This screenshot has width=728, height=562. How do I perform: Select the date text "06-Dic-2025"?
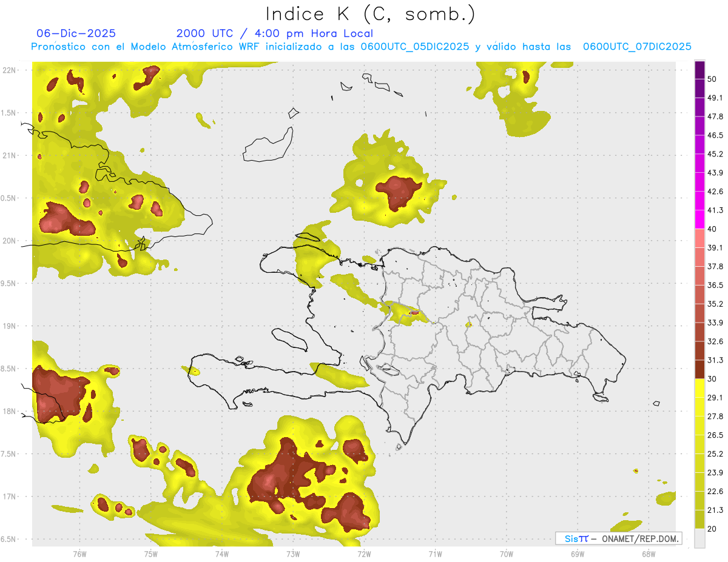tap(76, 33)
